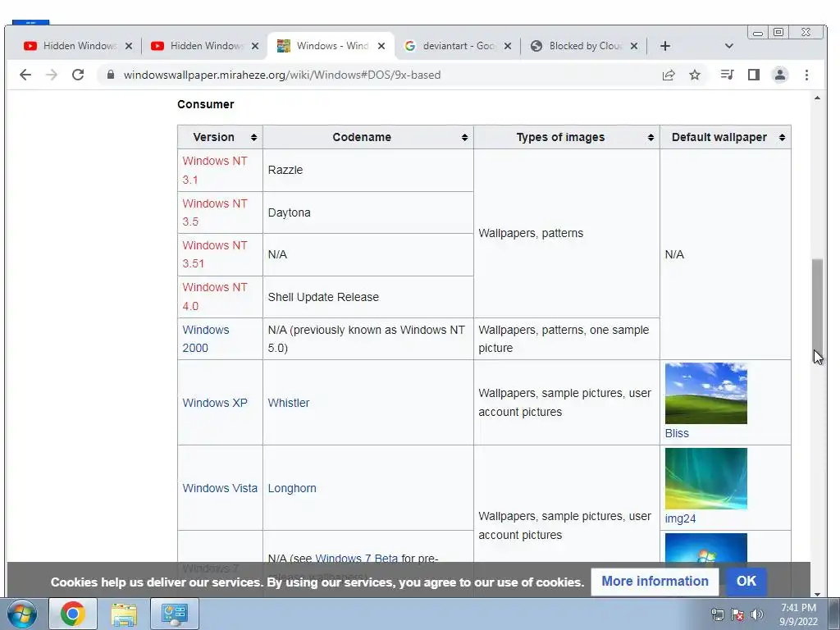View the Windows 7 wallpaper thumbnail
The image size is (840, 630).
706,547
